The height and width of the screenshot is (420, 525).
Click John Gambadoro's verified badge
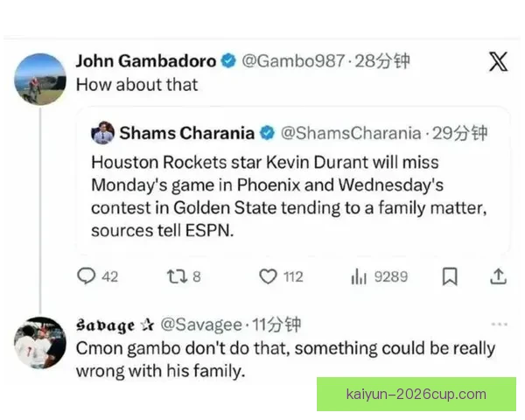pos(228,61)
